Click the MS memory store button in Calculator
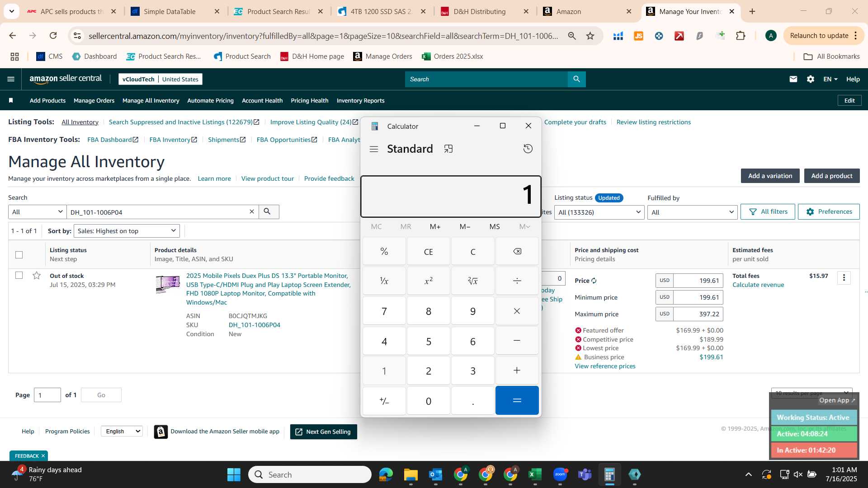Viewport: 868px width, 488px height. tap(495, 226)
